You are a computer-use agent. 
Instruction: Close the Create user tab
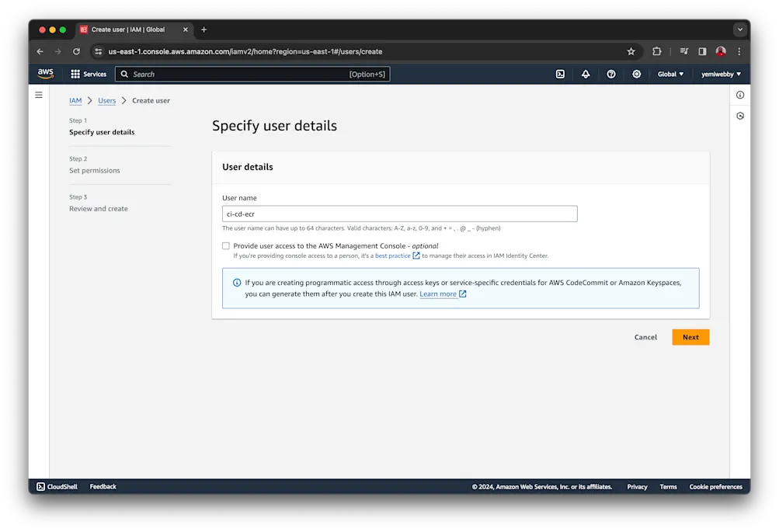coord(186,30)
